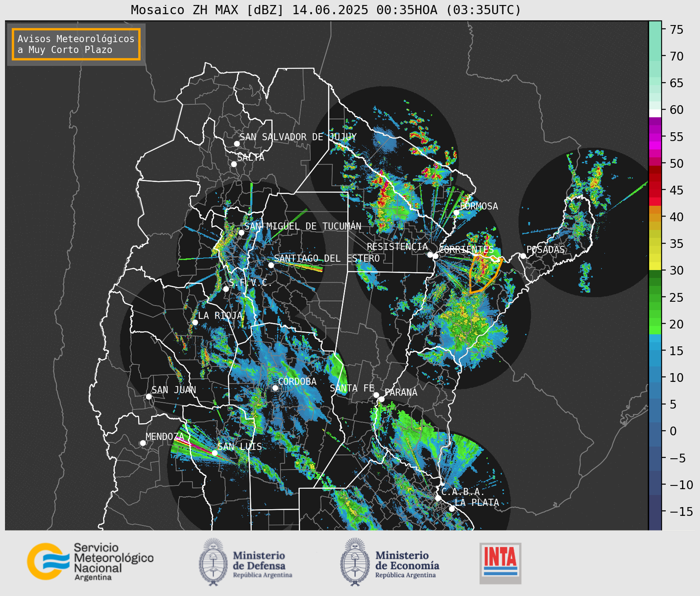The image size is (700, 596).
Task: Click the 10 dBZ blue band on the colorbar
Action: pyautogui.click(x=655, y=378)
